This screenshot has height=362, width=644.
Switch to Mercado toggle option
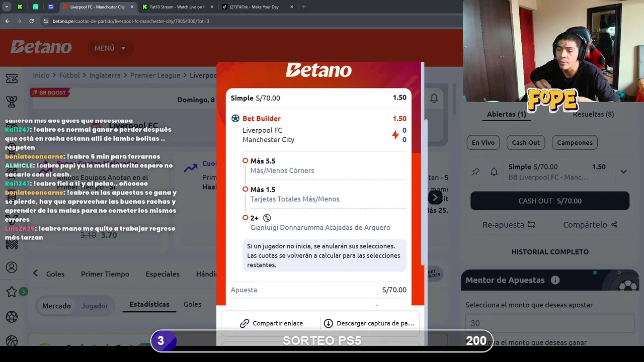[x=56, y=306]
